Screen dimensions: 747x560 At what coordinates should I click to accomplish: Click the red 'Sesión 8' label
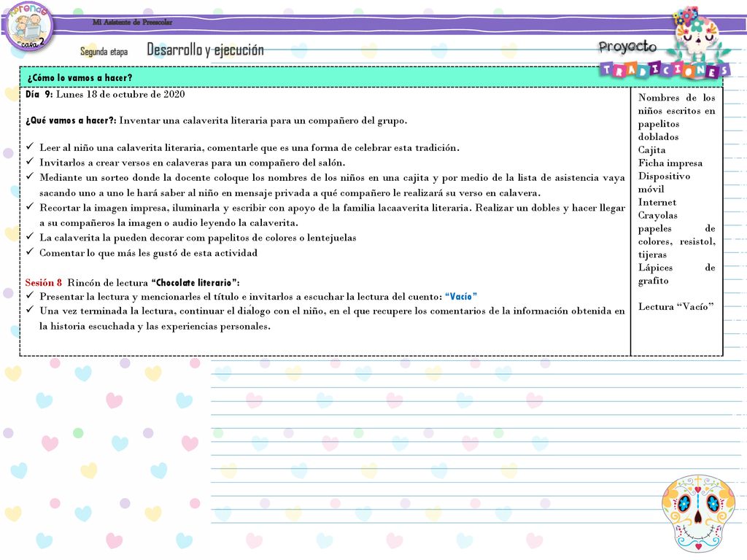pyautogui.click(x=43, y=282)
